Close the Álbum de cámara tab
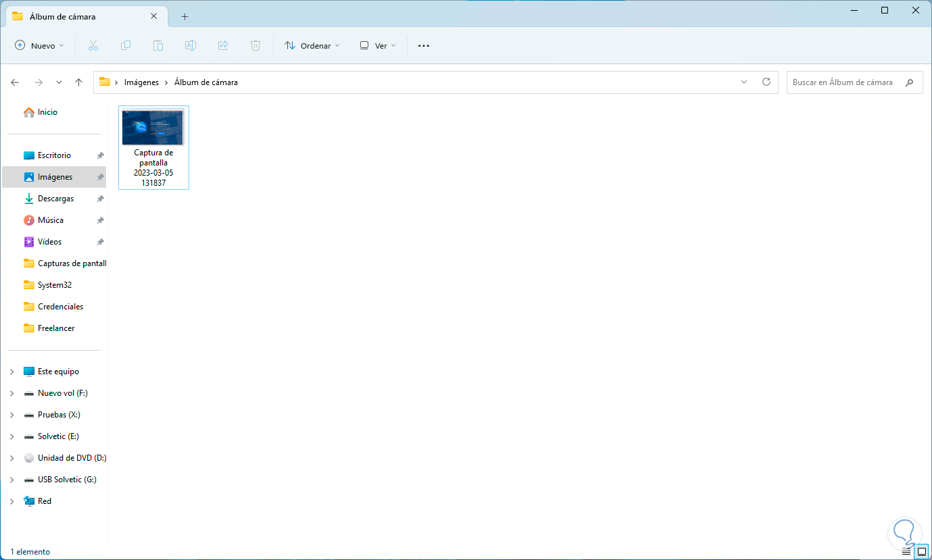Viewport: 932px width, 560px height. [154, 16]
